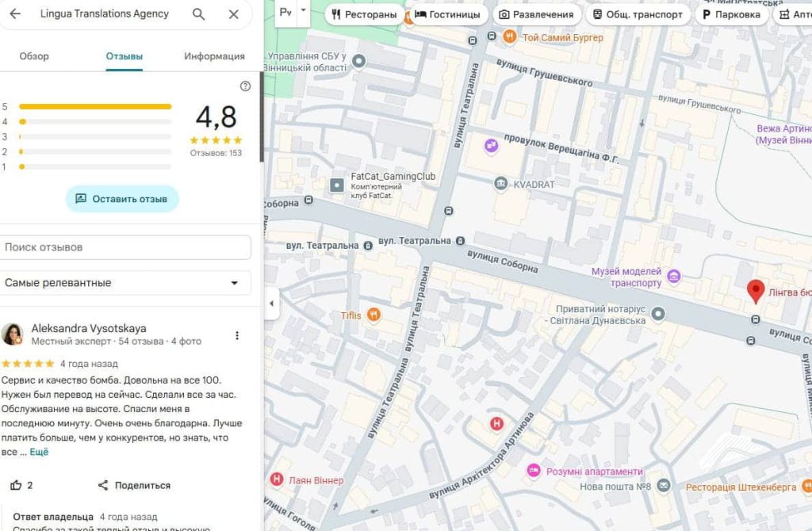Click the Поделиться share button

tap(134, 485)
